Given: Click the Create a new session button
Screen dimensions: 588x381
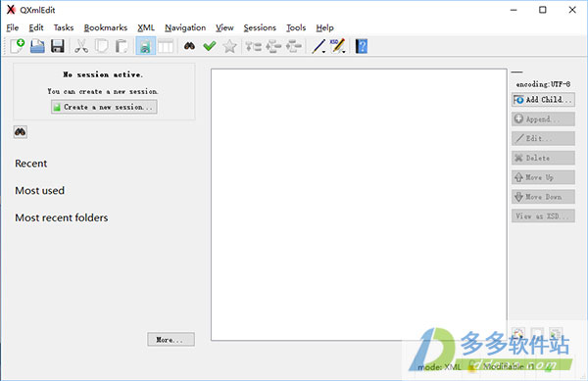Looking at the screenshot, I should point(104,107).
